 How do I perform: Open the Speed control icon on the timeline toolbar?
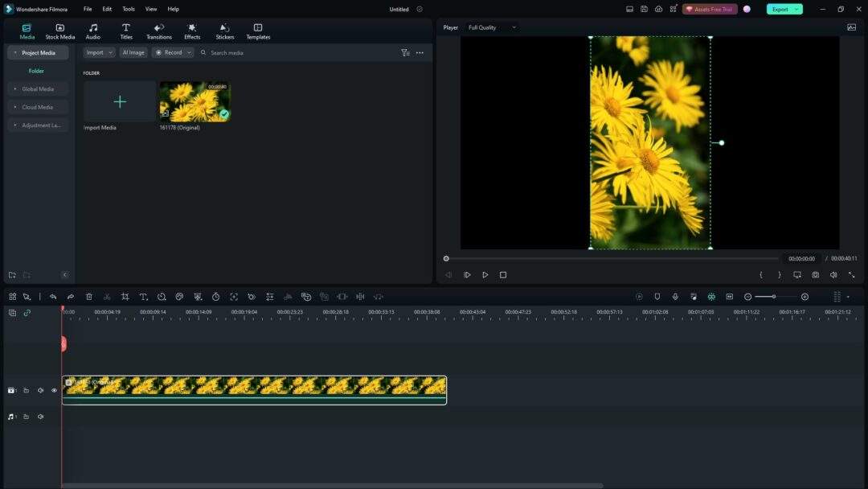(x=215, y=296)
